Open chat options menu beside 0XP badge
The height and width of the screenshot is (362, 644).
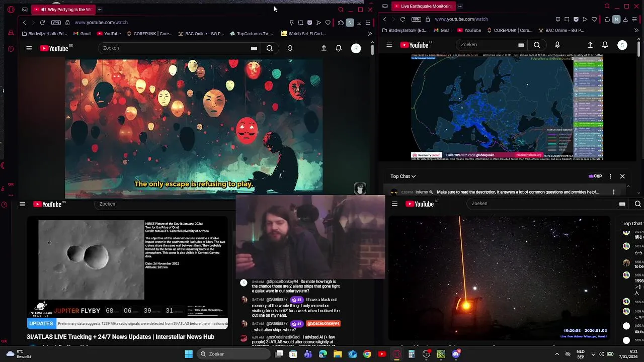point(610,176)
